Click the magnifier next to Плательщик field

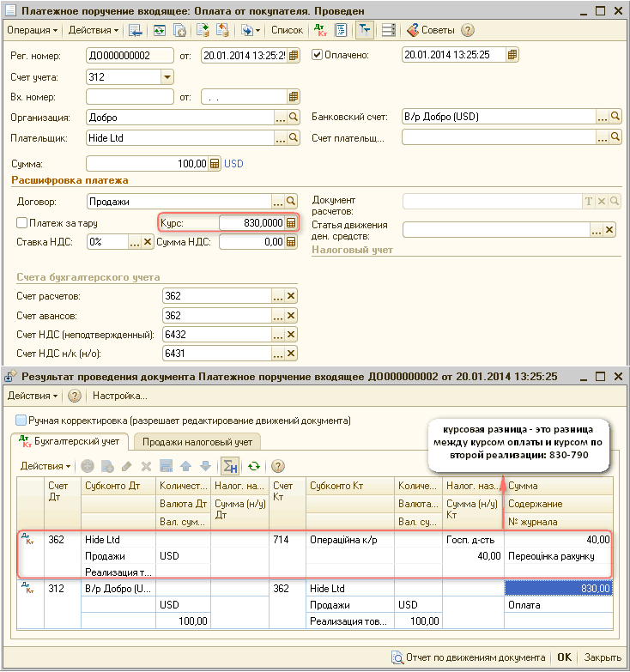point(293,137)
